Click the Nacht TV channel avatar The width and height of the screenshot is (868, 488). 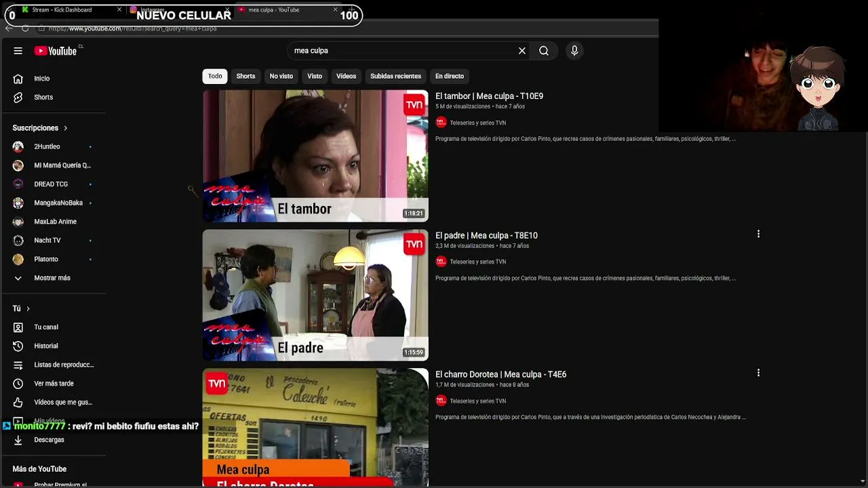tap(18, 241)
